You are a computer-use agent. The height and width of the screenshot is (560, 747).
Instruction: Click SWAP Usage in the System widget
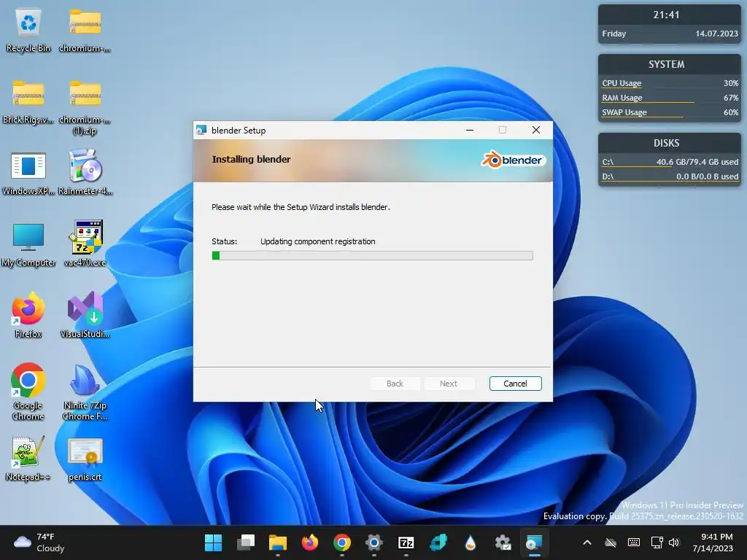click(x=670, y=112)
